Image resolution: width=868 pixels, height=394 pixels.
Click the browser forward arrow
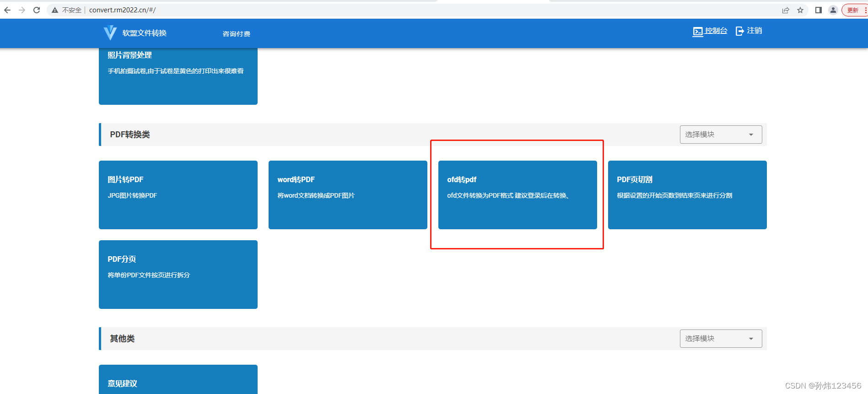pyautogui.click(x=22, y=10)
